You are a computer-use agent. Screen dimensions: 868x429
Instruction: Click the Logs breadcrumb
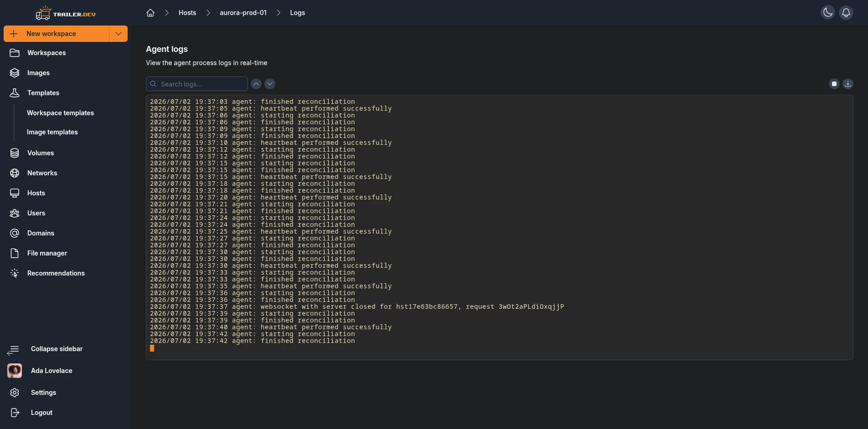click(297, 13)
